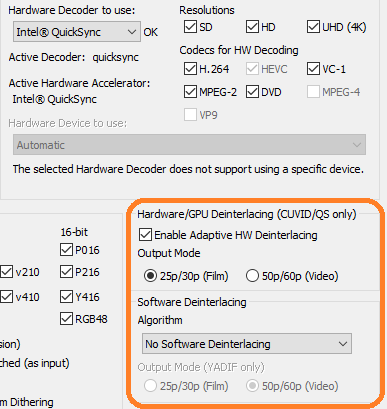Toggle the UHD (4K) resolution checkbox

tap(313, 27)
